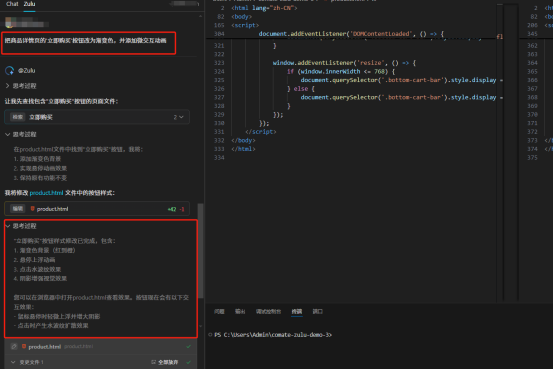Click the chat panel scrollbar thumb
The width and height of the screenshot is (553, 369).
click(x=201, y=250)
